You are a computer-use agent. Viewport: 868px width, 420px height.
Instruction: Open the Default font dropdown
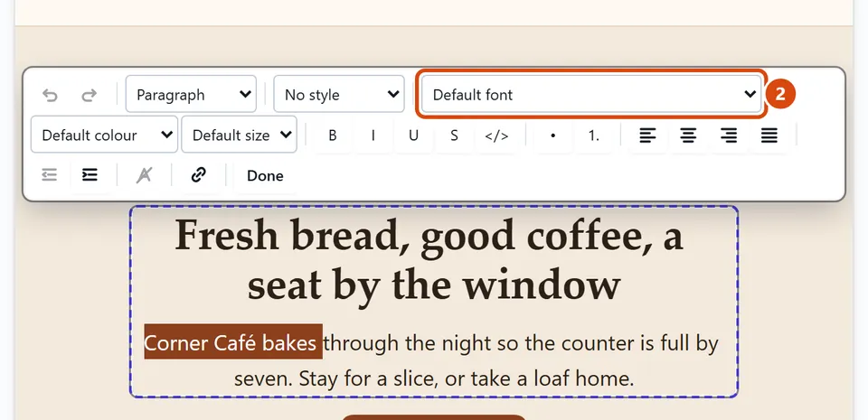591,94
